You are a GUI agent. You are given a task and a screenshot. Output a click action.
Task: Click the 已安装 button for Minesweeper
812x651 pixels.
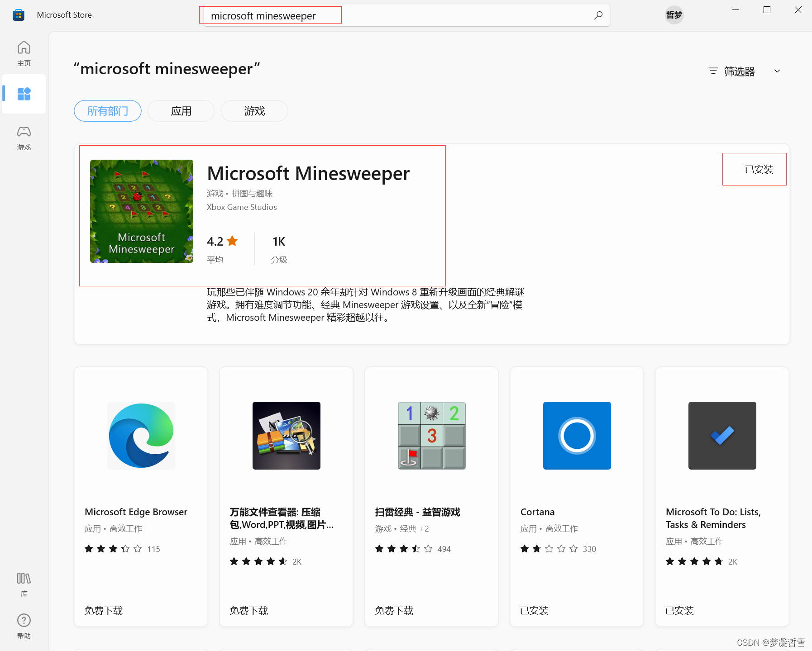tap(759, 170)
